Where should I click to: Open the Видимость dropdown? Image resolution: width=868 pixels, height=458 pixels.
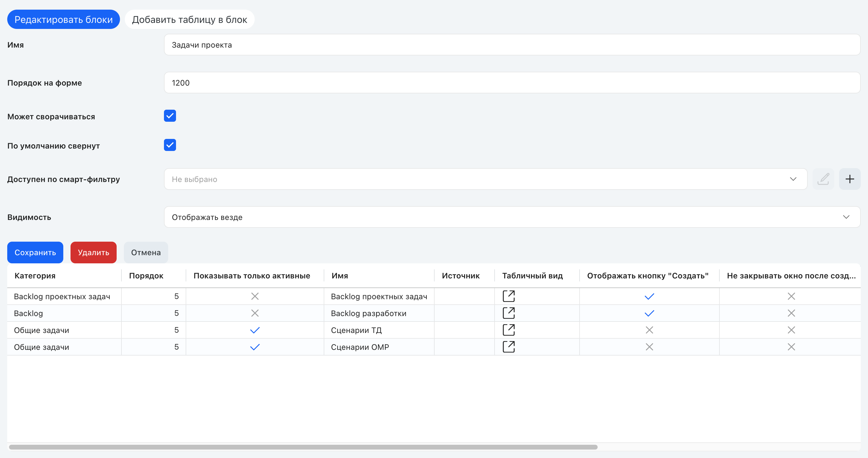tap(512, 217)
